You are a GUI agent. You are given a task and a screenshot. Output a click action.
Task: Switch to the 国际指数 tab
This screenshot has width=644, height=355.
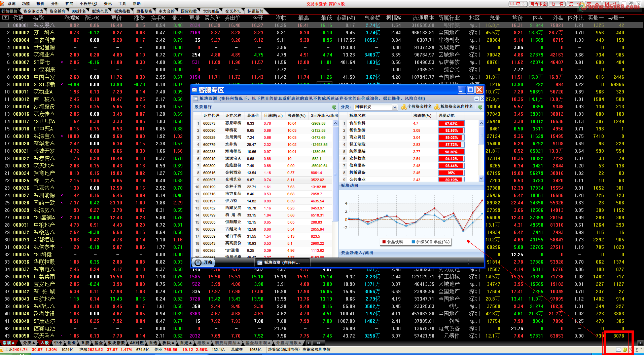(x=189, y=11)
